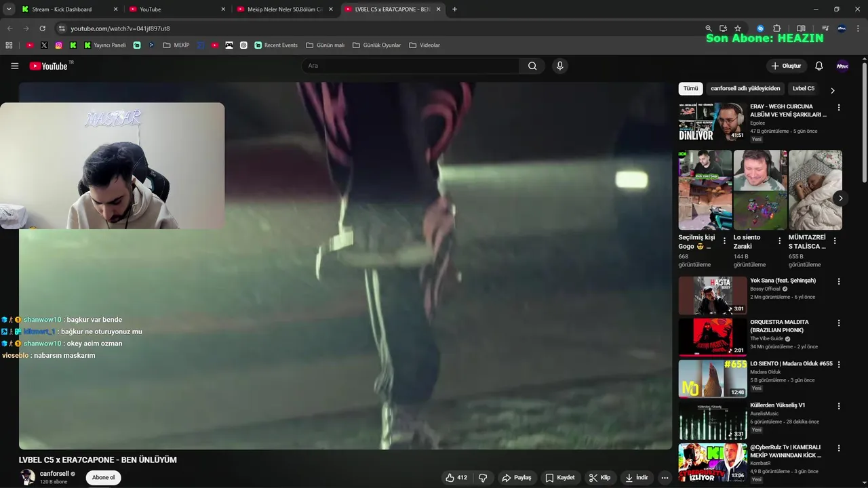Open the Shazam extension

760,28
